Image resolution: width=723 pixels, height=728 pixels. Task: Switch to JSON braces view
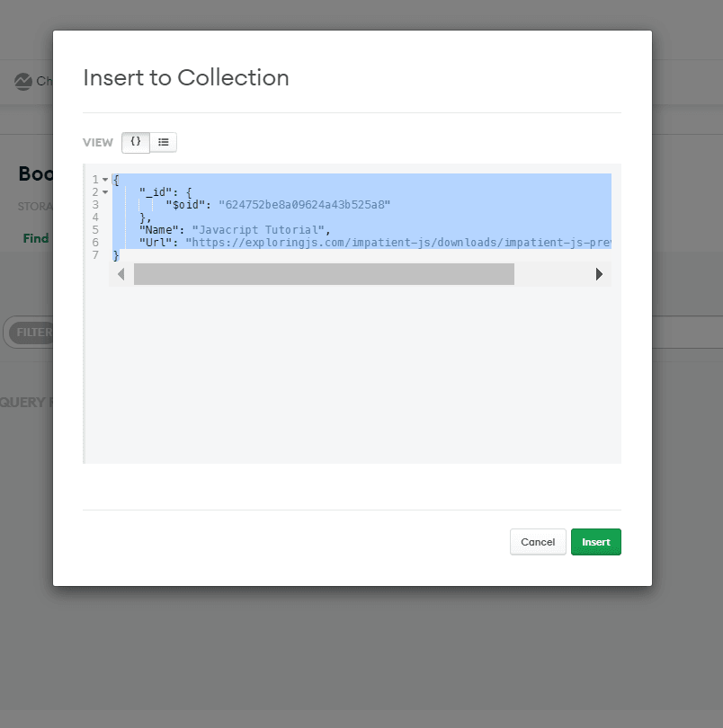pyautogui.click(x=136, y=142)
